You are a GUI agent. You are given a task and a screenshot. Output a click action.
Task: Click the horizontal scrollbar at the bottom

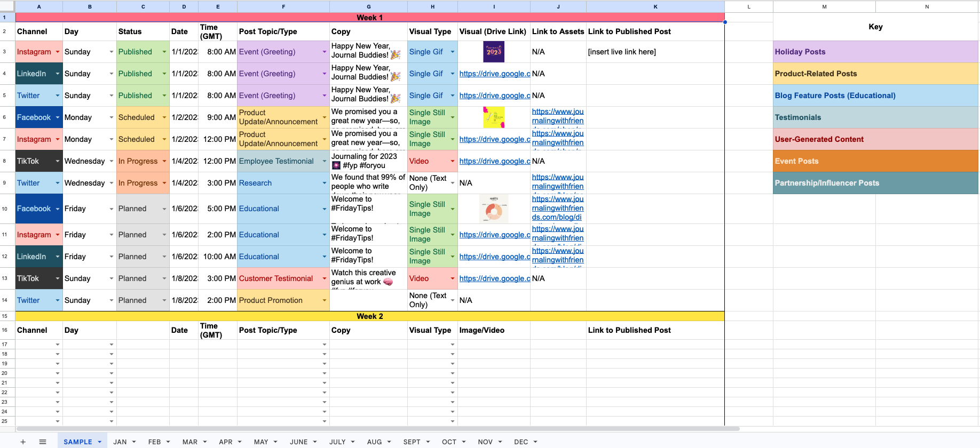point(377,429)
